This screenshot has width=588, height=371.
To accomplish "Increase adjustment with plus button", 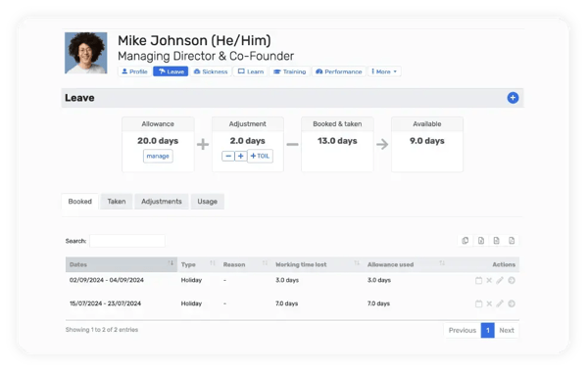I will pyautogui.click(x=241, y=156).
